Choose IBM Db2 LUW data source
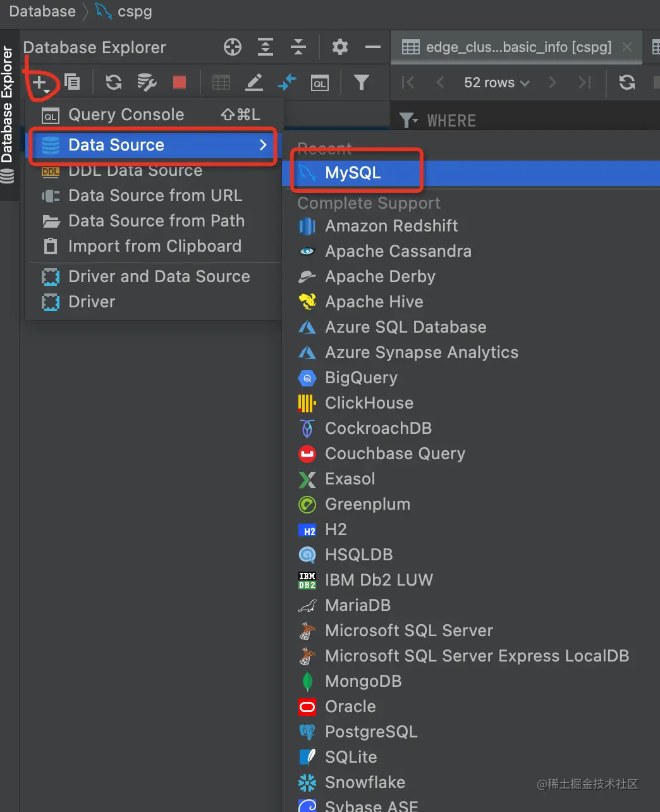This screenshot has height=812, width=660. click(x=471, y=580)
